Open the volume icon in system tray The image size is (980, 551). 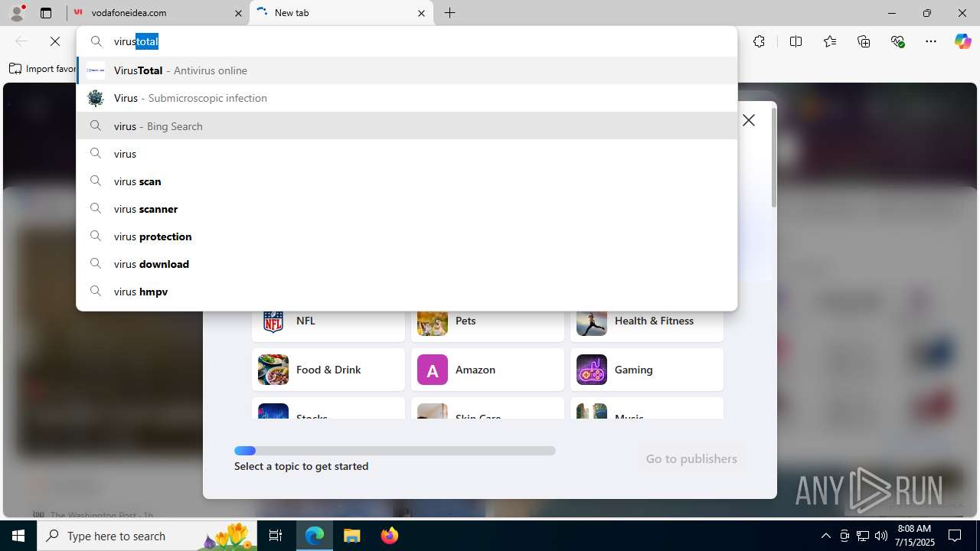[880, 536]
